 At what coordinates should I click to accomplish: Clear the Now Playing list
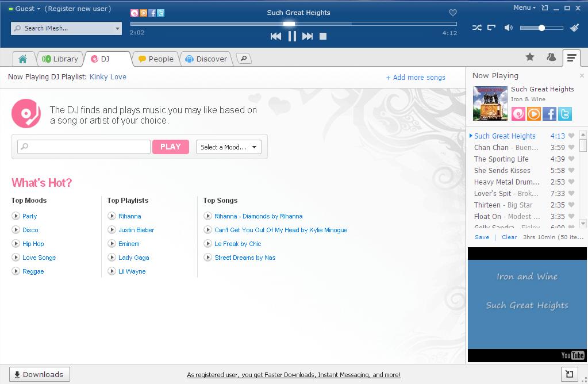click(509, 237)
